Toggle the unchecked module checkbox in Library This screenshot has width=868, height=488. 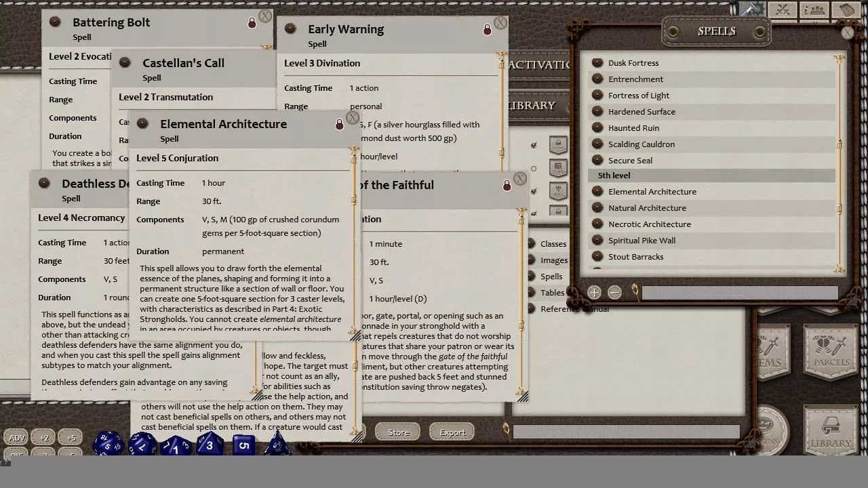(534, 168)
